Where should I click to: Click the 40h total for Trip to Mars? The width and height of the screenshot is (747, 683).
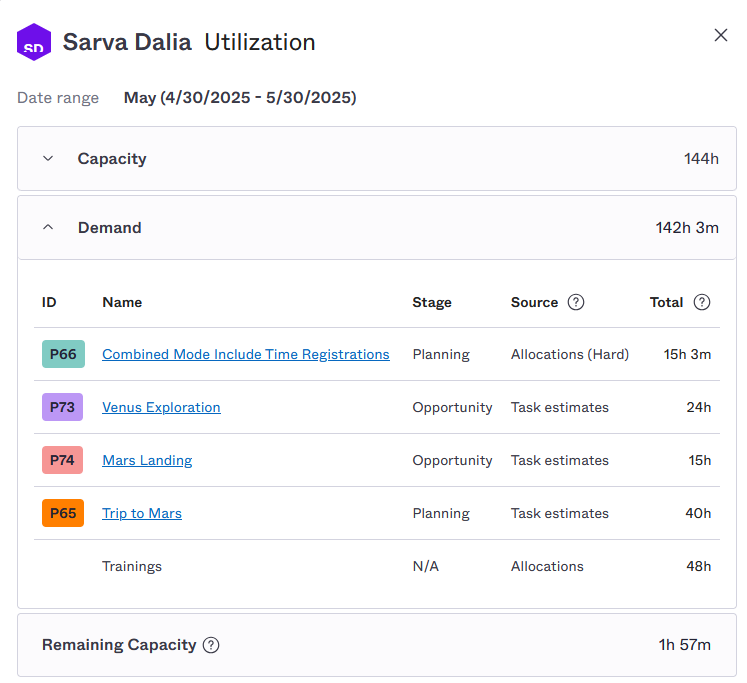click(x=698, y=513)
